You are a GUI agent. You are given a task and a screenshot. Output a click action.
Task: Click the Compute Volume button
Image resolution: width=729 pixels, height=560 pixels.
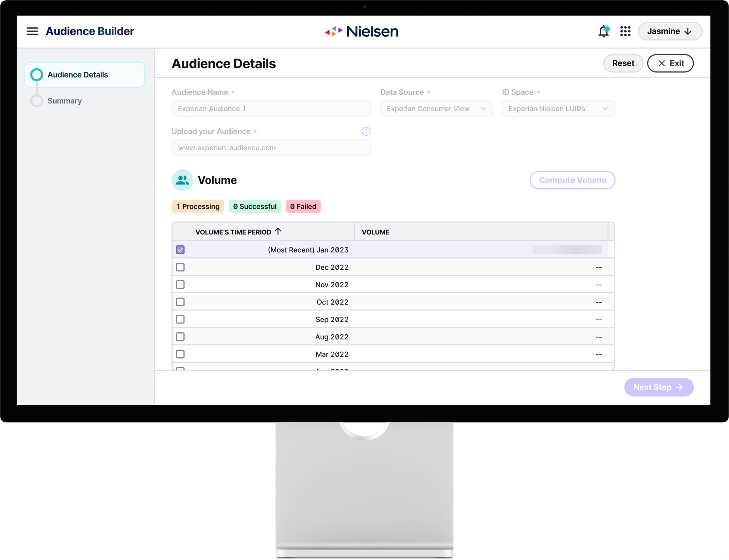click(x=572, y=180)
